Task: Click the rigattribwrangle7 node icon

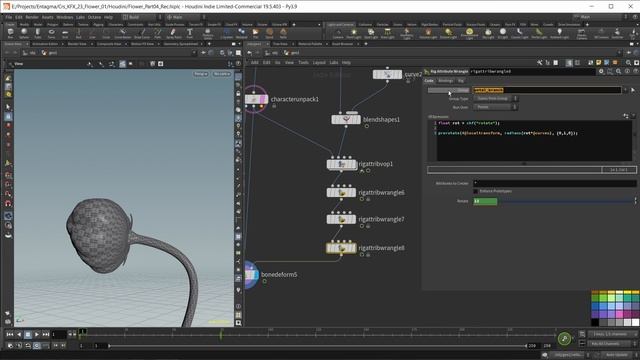Action: [341, 219]
